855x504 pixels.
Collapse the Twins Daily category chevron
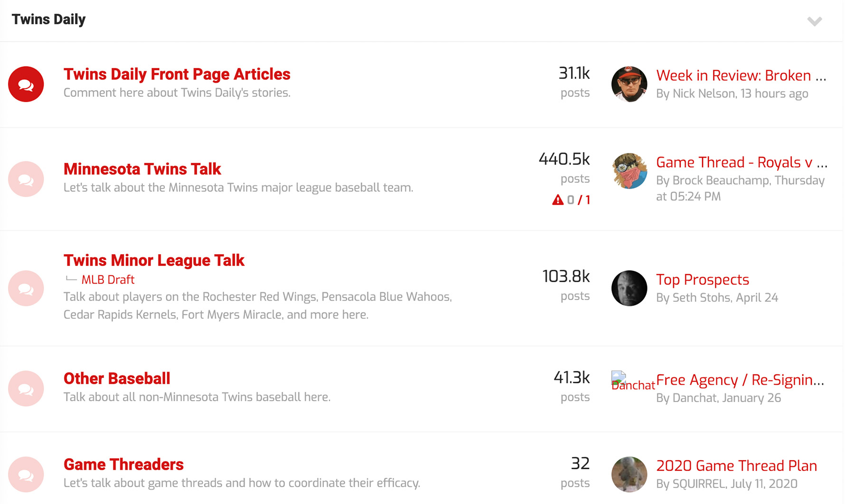click(x=815, y=21)
